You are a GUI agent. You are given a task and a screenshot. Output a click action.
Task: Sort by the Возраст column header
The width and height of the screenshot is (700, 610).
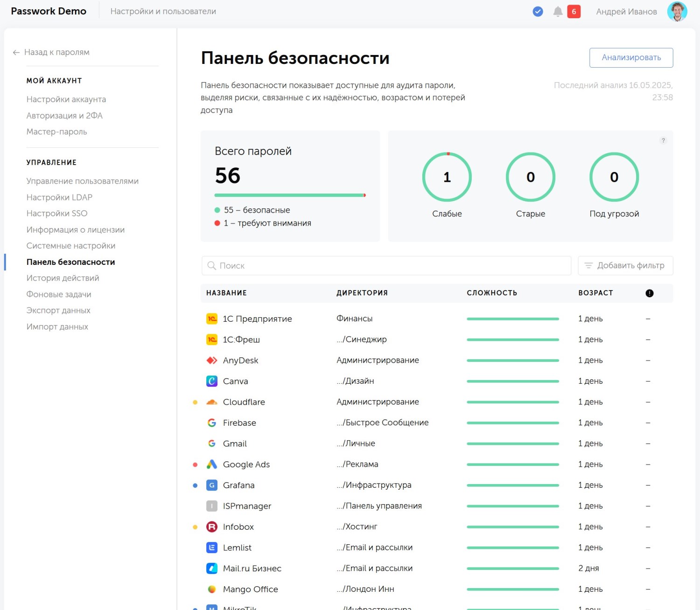coord(595,293)
